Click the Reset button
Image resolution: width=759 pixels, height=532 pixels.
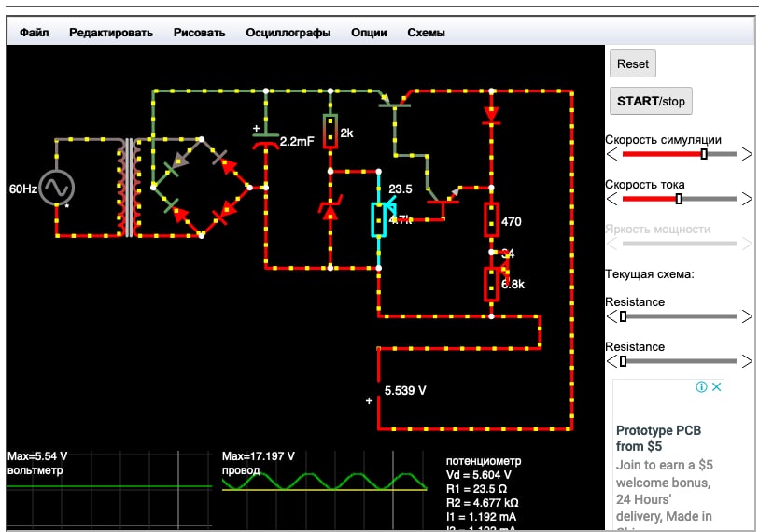tap(633, 63)
